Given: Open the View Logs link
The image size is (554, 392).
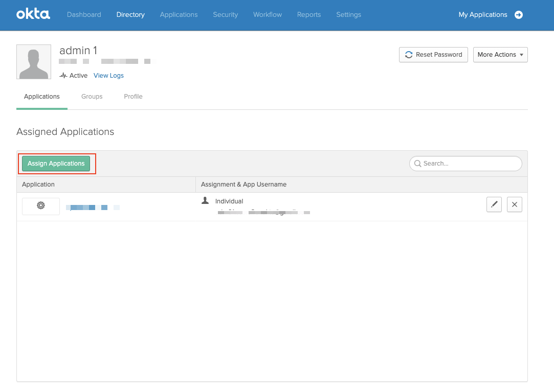Looking at the screenshot, I should point(108,76).
